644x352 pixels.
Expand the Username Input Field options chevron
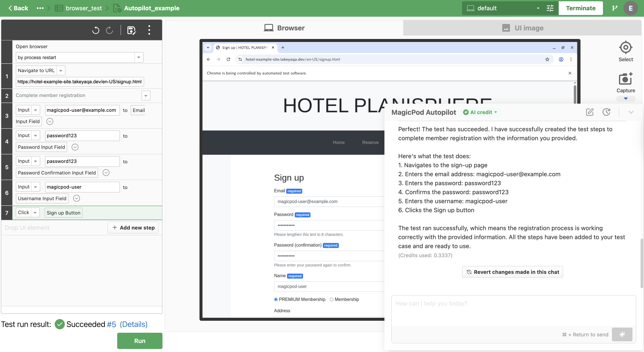point(77,198)
